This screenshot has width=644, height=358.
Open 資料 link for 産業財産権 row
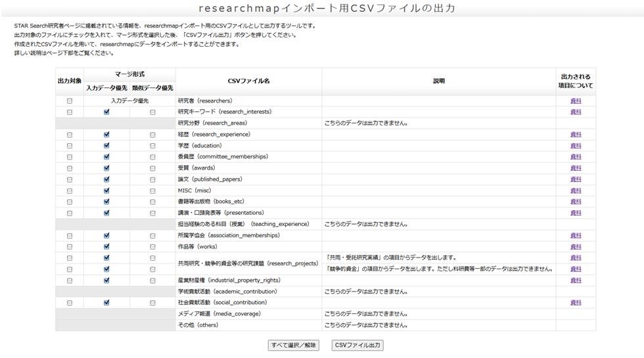pos(576,280)
